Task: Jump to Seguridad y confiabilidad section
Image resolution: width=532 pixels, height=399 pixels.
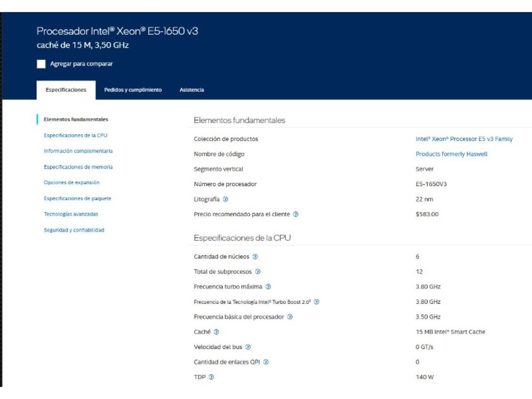Action: tap(74, 230)
